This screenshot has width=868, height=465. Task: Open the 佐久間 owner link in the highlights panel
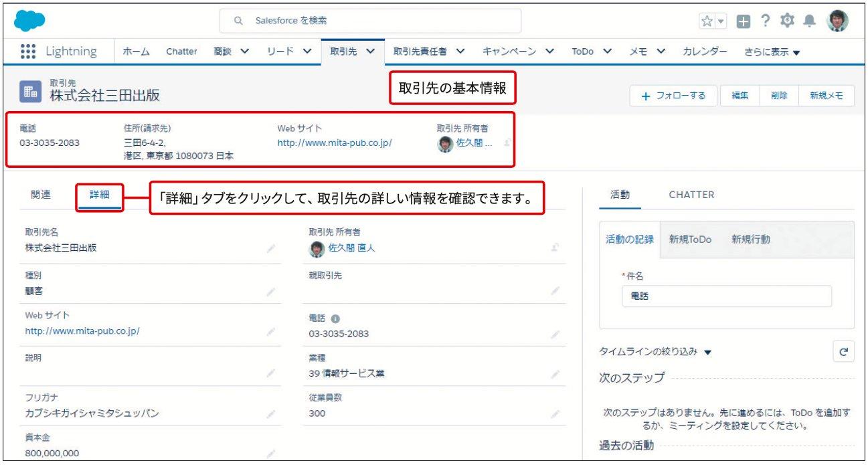pyautogui.click(x=474, y=143)
